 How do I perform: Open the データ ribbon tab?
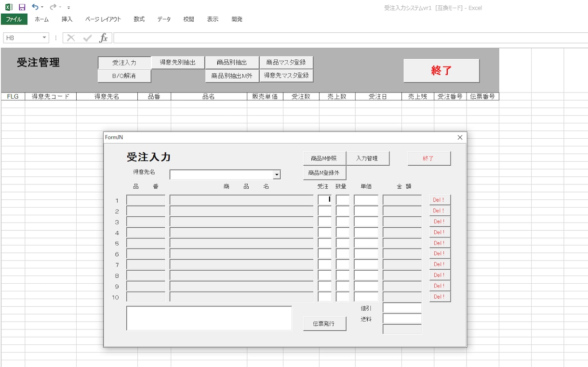[x=164, y=19]
